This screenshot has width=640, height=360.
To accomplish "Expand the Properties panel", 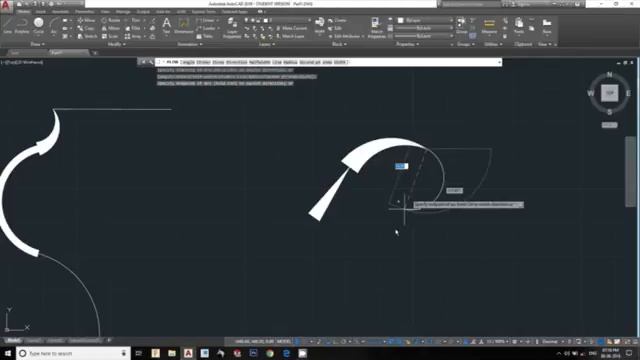I will 408,44.
